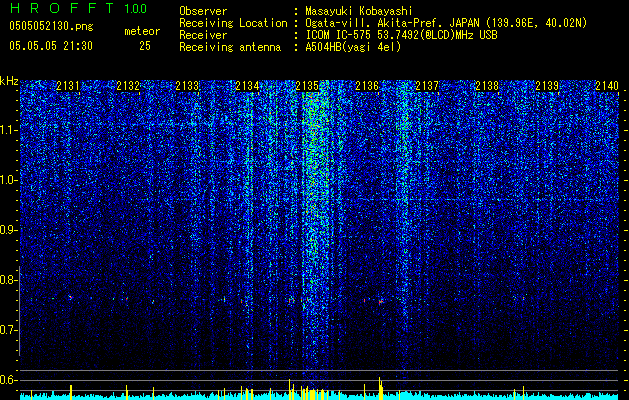Viewport: 629px width, 400px height.
Task: Click the 2133 time marker
Action: coord(187,85)
